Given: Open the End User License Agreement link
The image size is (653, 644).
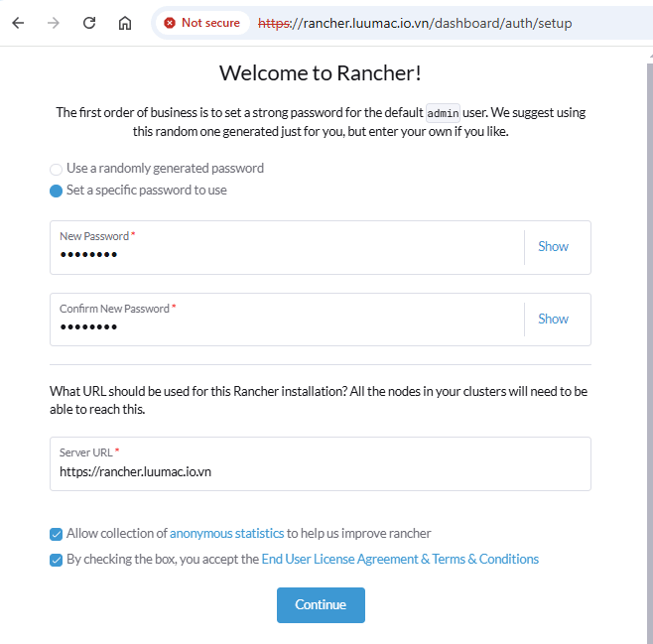Looking at the screenshot, I should [x=400, y=559].
